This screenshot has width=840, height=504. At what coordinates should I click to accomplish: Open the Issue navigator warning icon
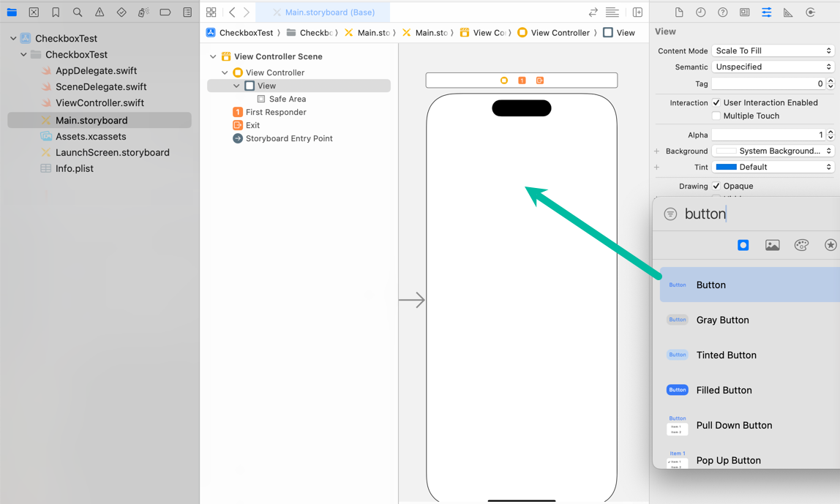coord(100,12)
